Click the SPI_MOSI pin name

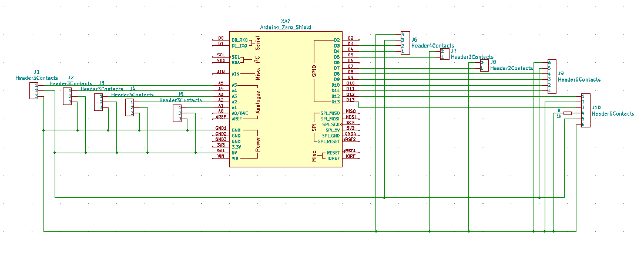(x=330, y=119)
